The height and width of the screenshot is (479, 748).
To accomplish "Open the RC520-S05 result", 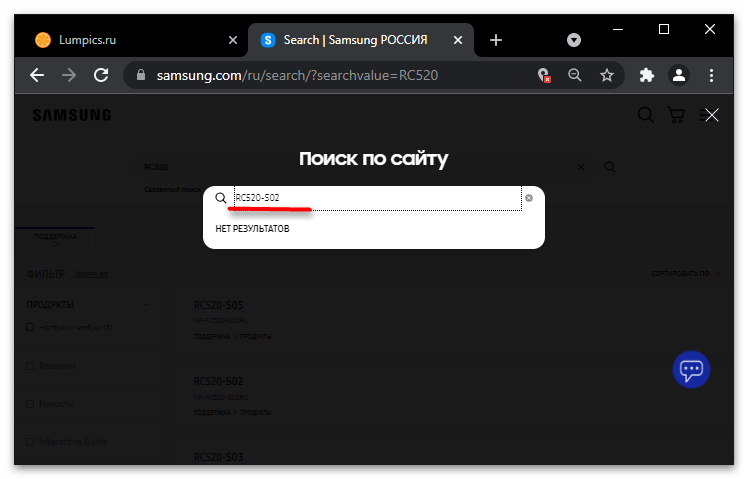I will tap(218, 305).
